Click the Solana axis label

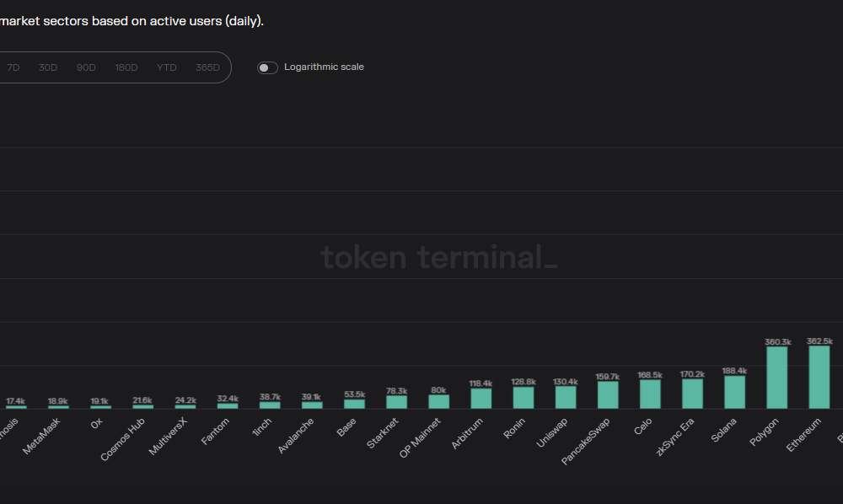coord(723,431)
